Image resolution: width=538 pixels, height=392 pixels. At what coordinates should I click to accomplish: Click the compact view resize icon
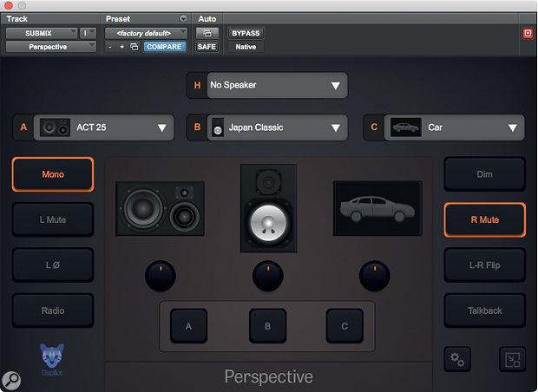pos(512,359)
